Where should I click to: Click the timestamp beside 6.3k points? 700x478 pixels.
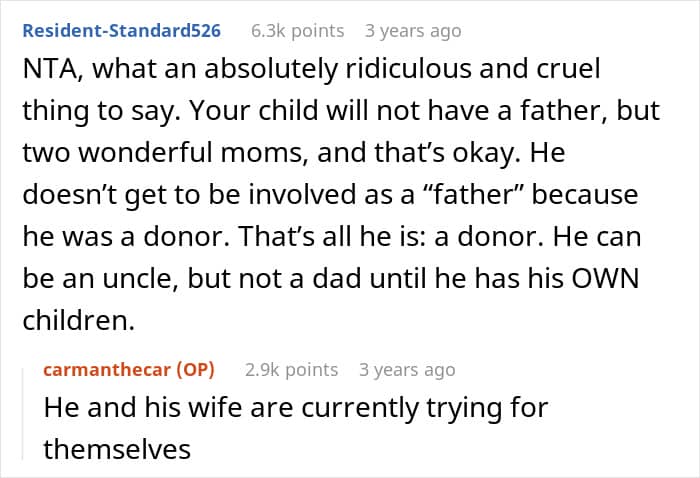(x=413, y=31)
